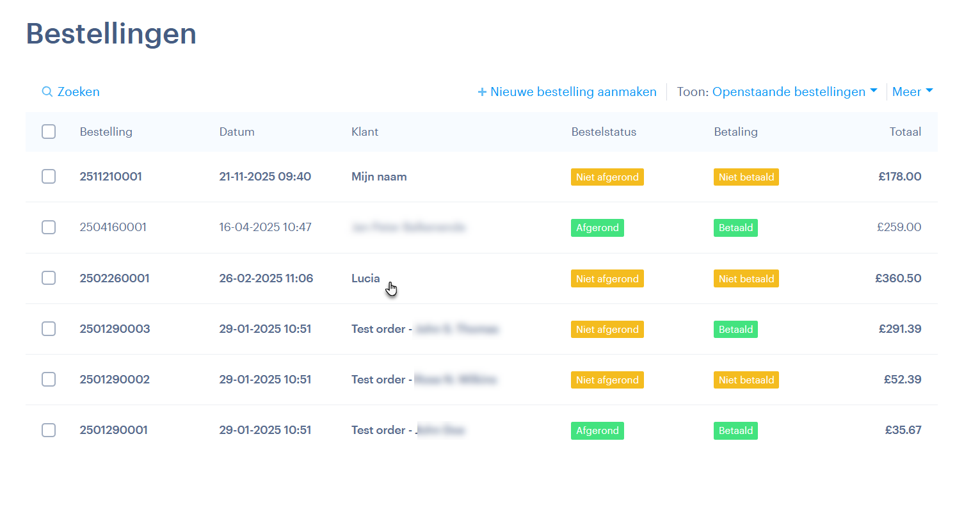Click the Datum column header
The image size is (980, 514).
point(237,132)
